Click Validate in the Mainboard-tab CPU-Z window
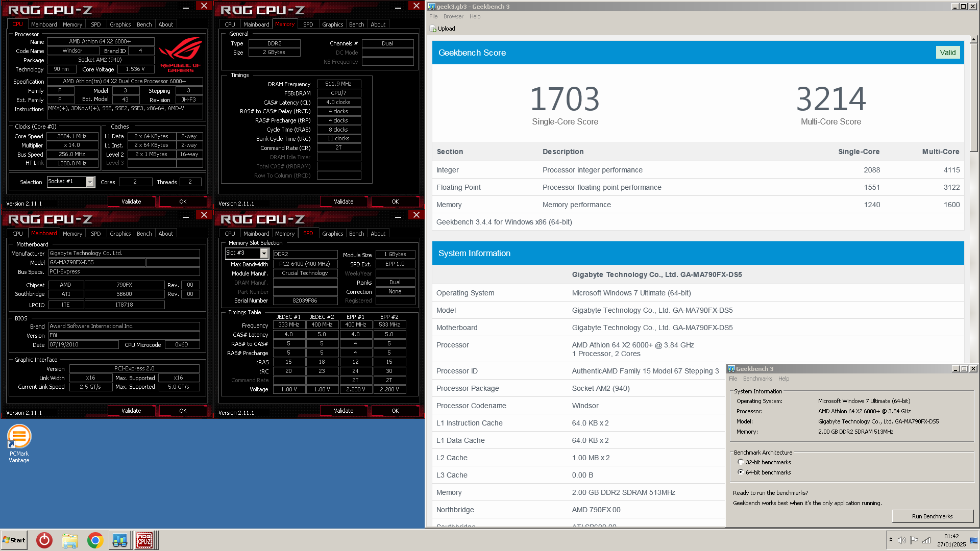The height and width of the screenshot is (551, 980). pyautogui.click(x=131, y=411)
